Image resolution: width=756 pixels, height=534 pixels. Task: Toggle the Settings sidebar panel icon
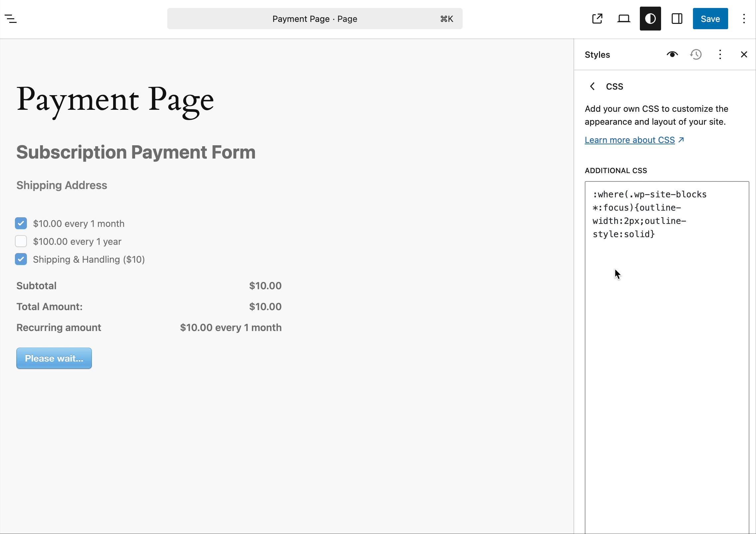[x=677, y=19]
